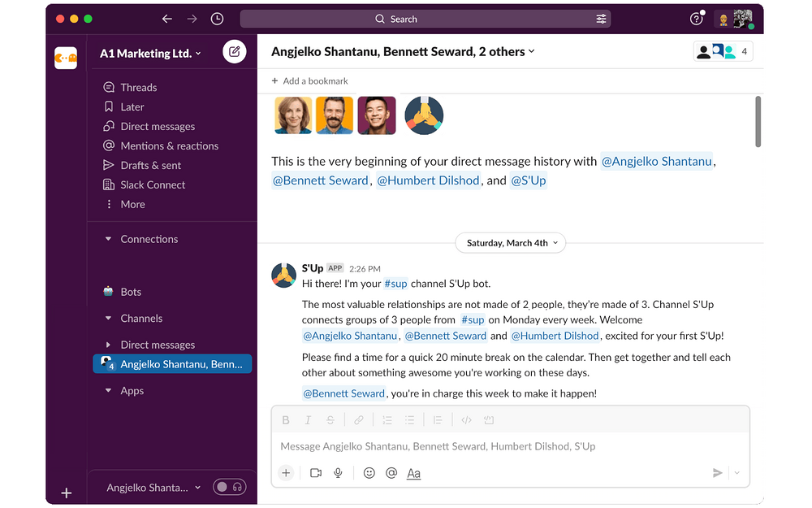Open the woman's profile photo thumbnail
The image size is (812, 508).
point(293,115)
